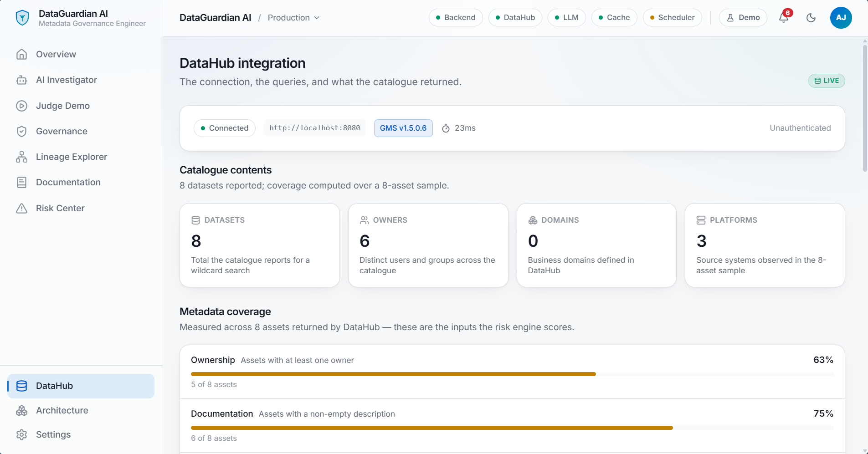Open the Risk Center page

81,208
